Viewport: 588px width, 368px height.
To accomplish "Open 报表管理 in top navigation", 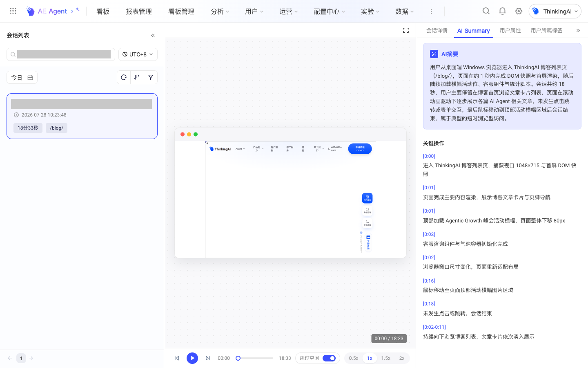I will tap(139, 11).
